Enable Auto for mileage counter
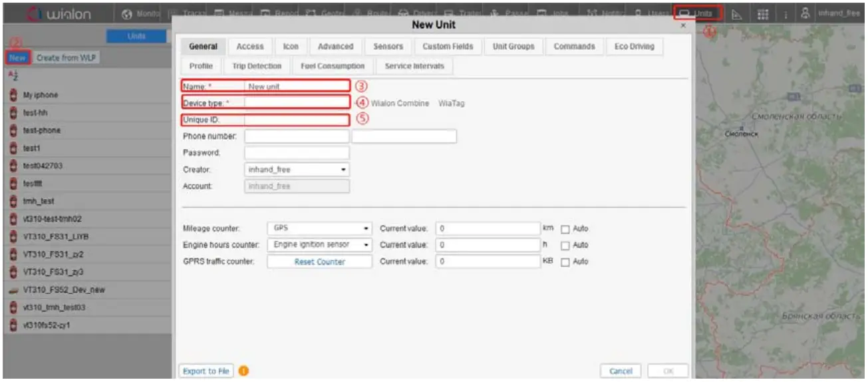 pos(565,229)
